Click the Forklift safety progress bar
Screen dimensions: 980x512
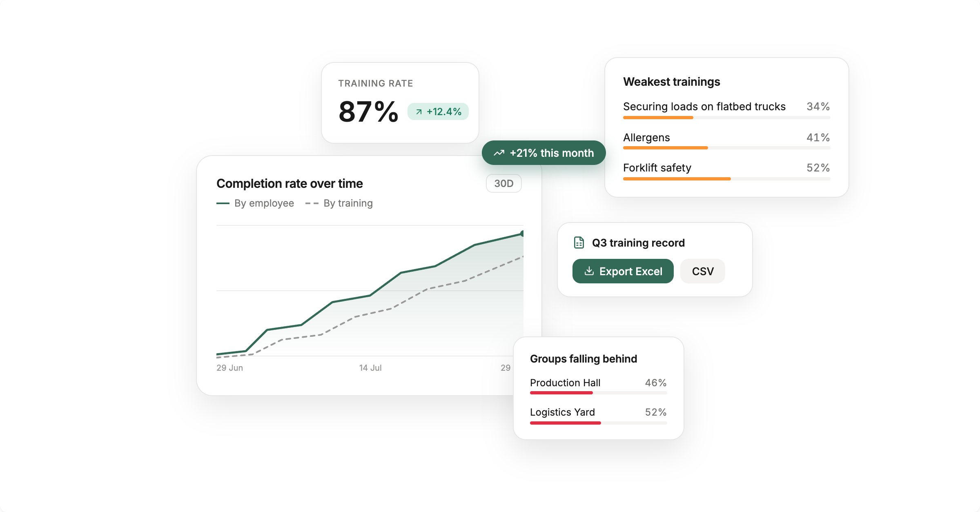727,179
